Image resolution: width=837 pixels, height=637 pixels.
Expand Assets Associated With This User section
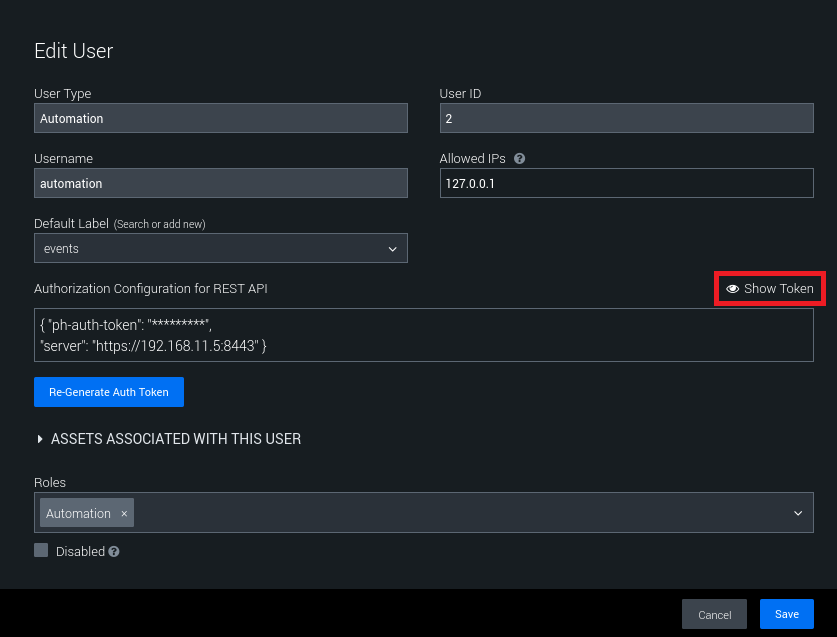pyautogui.click(x=168, y=439)
